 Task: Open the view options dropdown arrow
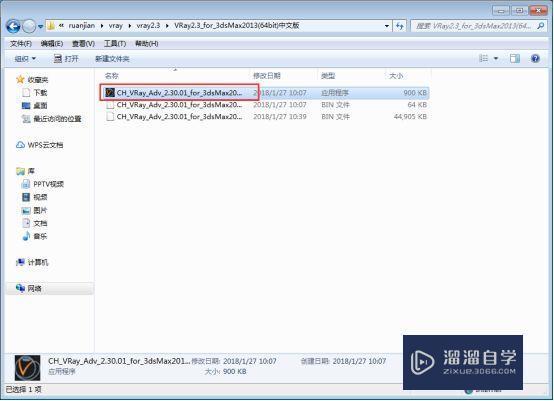coord(496,59)
